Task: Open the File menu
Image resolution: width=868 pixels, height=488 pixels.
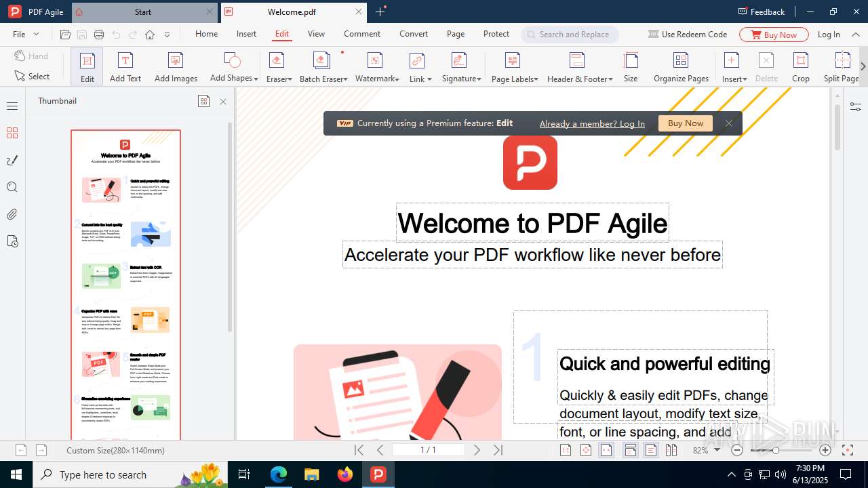Action: pyautogui.click(x=26, y=35)
